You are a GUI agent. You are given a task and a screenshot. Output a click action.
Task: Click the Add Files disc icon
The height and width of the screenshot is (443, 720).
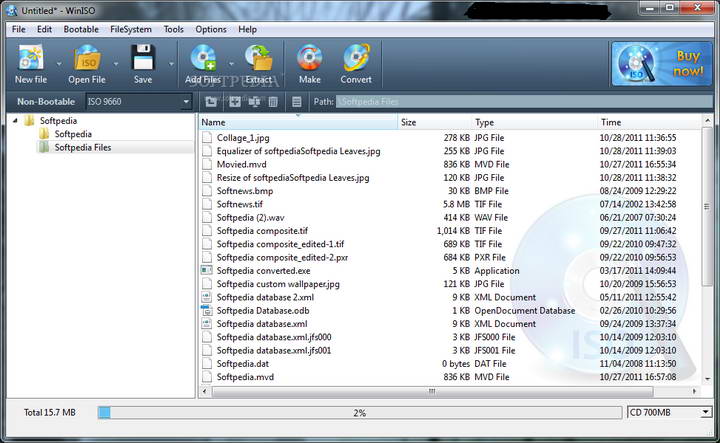[x=203, y=57]
